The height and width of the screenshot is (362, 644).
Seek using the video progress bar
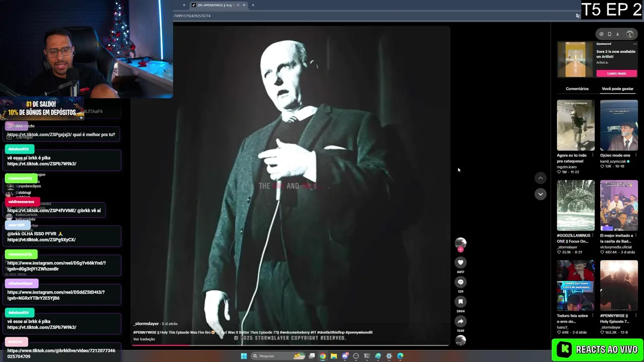click(290, 346)
